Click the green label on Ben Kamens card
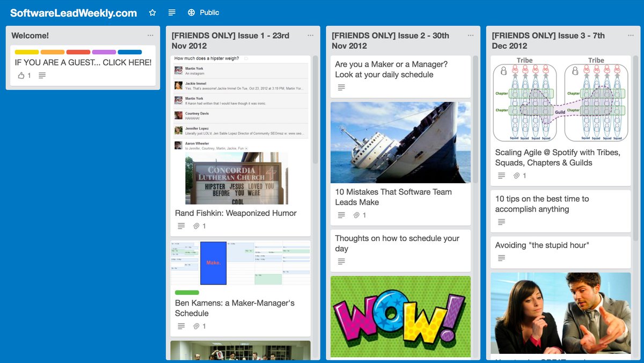 (187, 293)
